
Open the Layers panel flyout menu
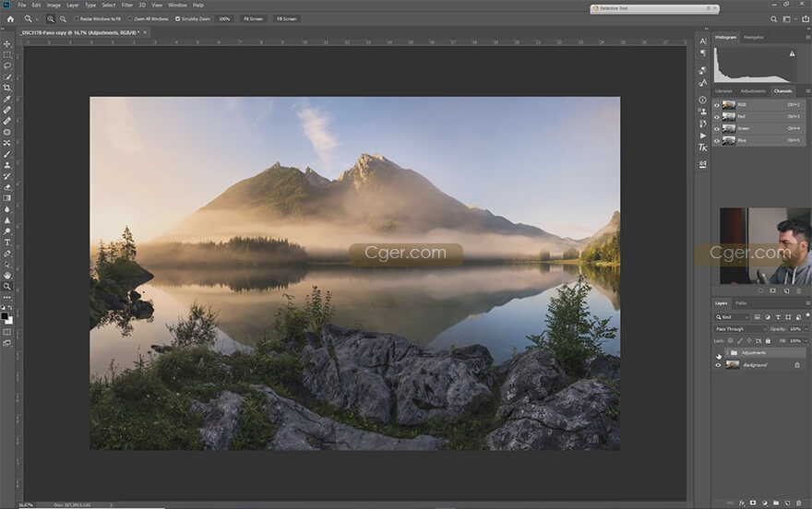pos(807,303)
